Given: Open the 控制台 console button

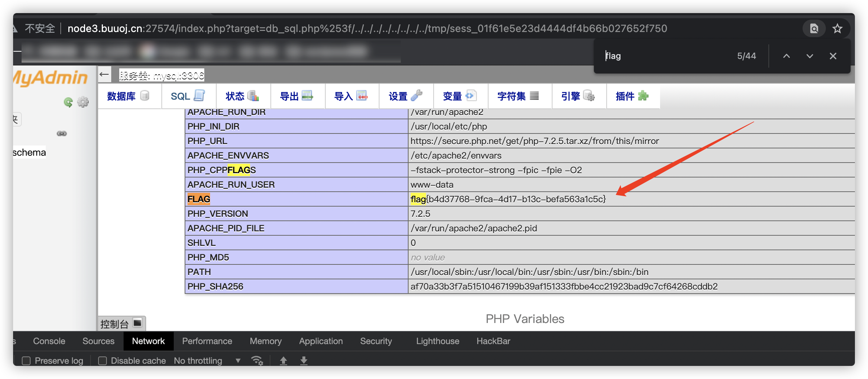Looking at the screenshot, I should [x=121, y=323].
